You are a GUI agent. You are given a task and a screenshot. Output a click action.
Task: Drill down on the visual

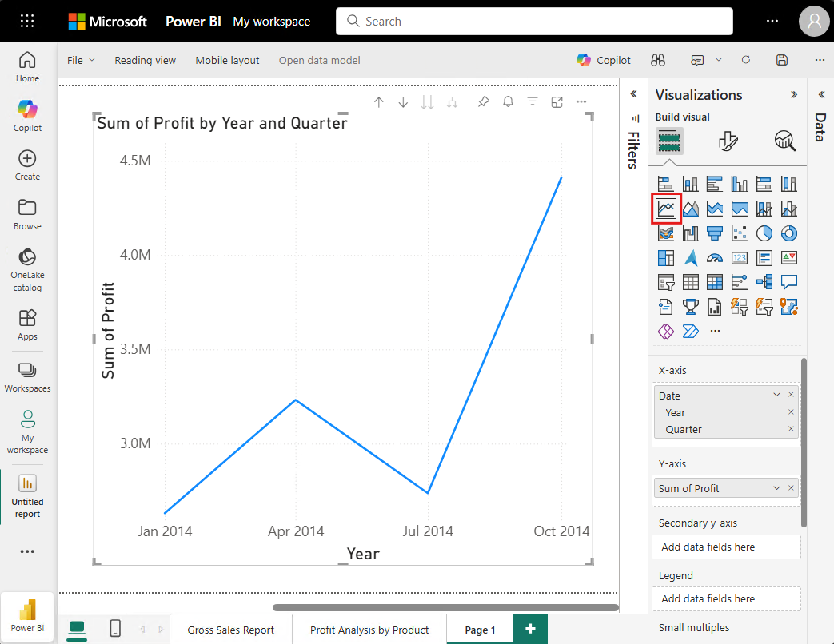(403, 102)
